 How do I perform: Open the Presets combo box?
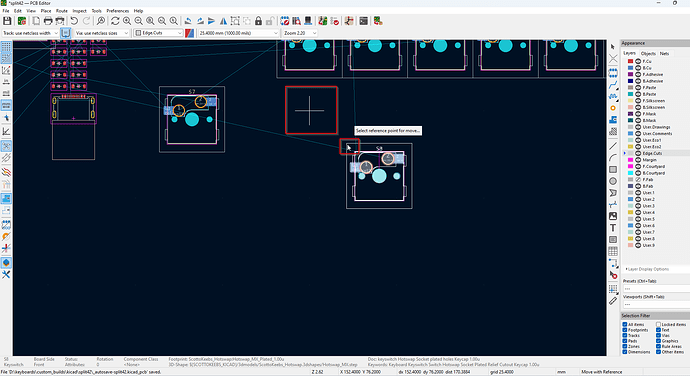coord(656,289)
